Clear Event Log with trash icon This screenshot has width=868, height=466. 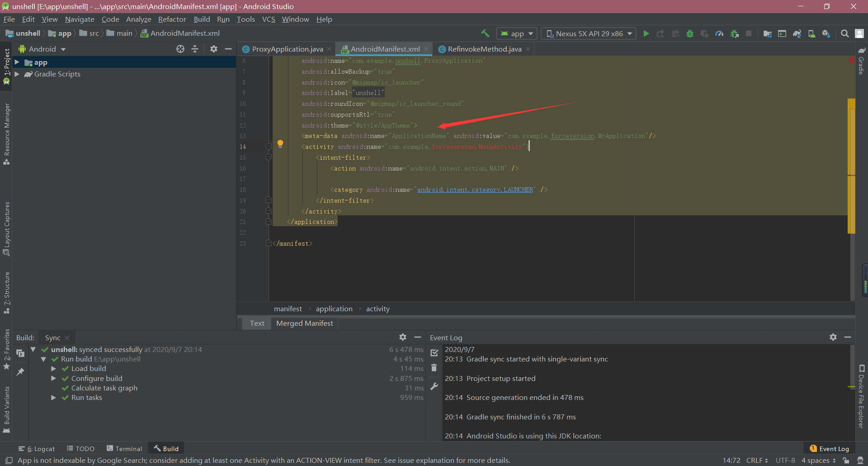coord(434,368)
